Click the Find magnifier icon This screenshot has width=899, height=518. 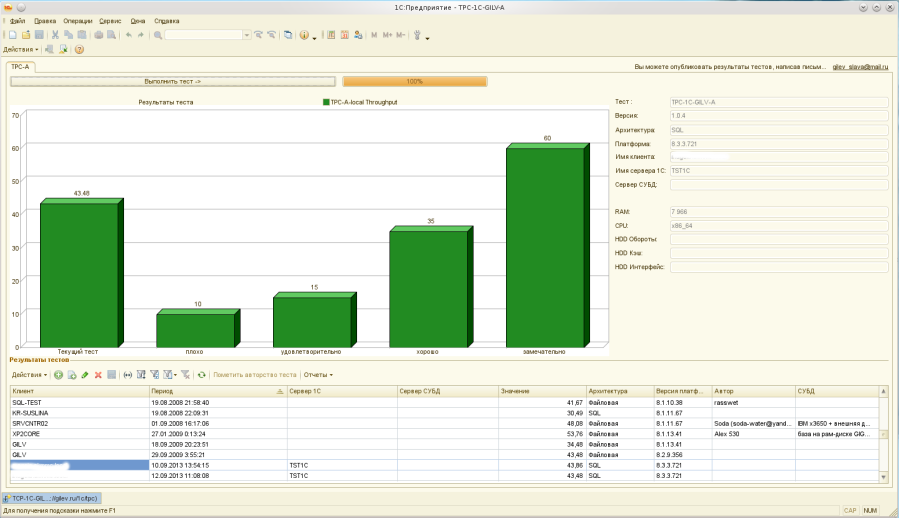click(158, 35)
